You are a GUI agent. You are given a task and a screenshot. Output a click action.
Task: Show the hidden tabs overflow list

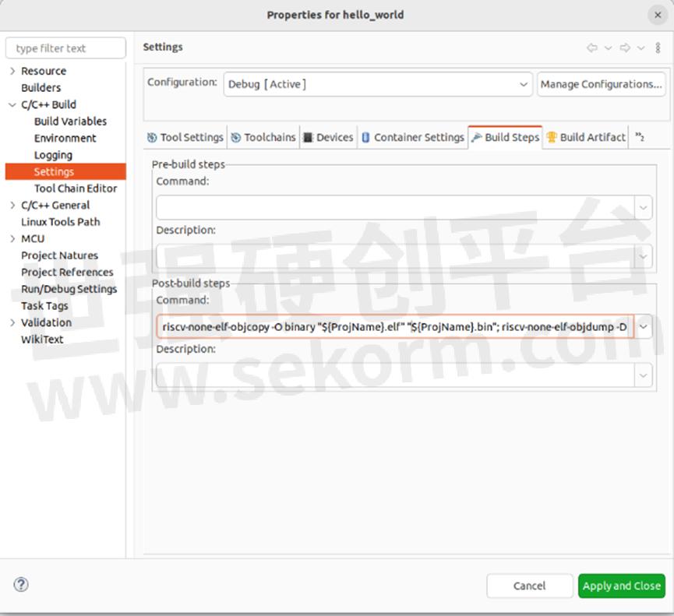(640, 137)
